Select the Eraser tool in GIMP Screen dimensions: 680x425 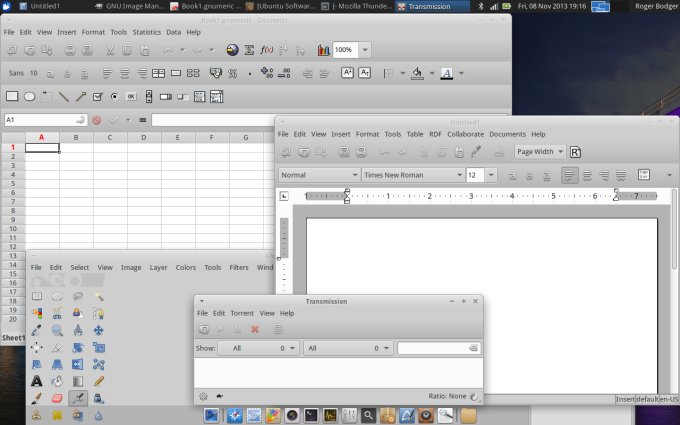(x=58, y=397)
